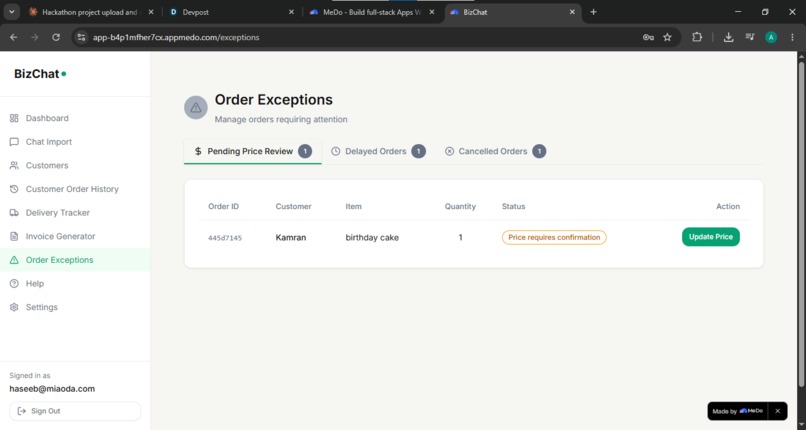Click the Sign Out button

tap(75, 411)
